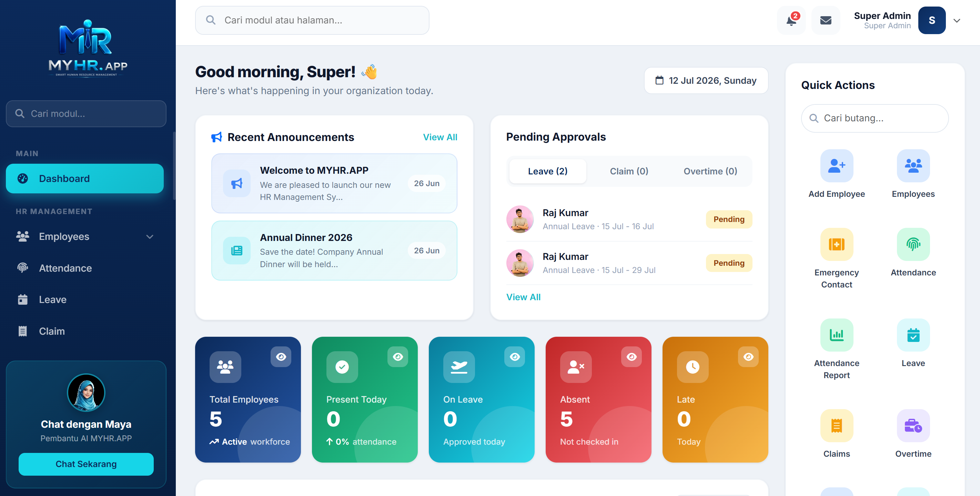Click the Annual Dinner newspaper icon
This screenshot has width=980, height=496.
(236, 251)
